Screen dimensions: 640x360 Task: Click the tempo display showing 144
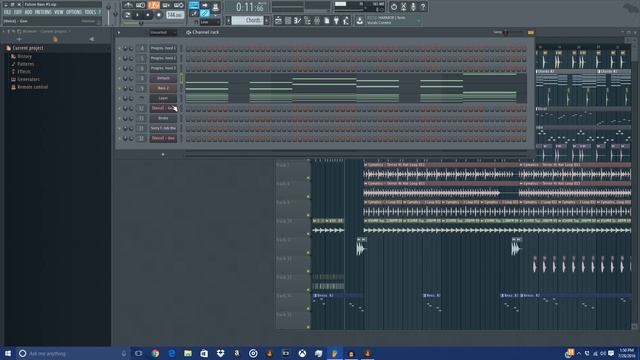tap(175, 15)
